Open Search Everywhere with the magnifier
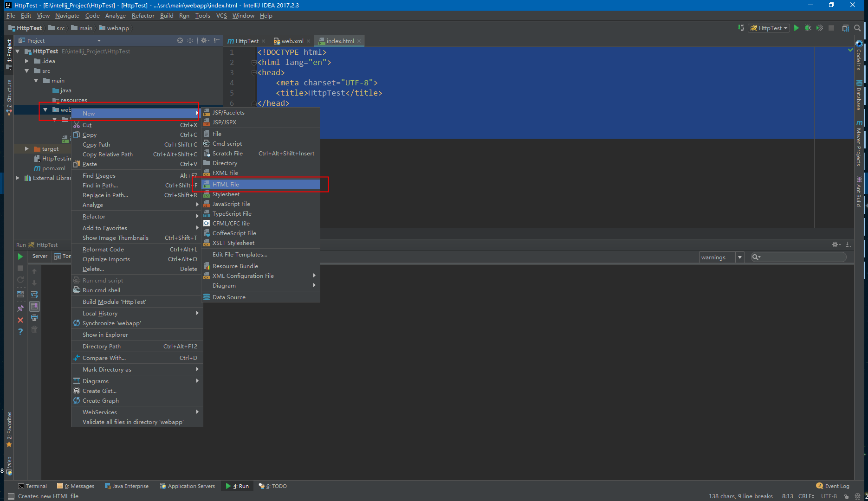 [857, 28]
